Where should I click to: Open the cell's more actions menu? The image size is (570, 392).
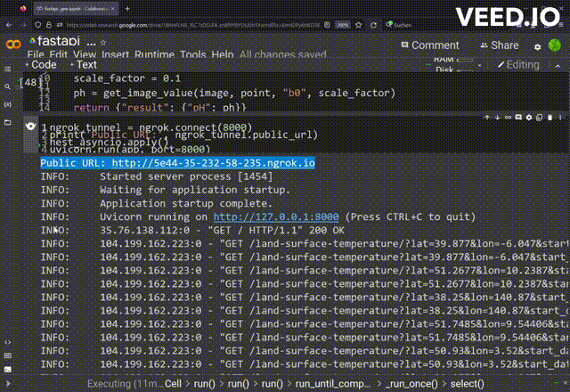tap(560, 118)
